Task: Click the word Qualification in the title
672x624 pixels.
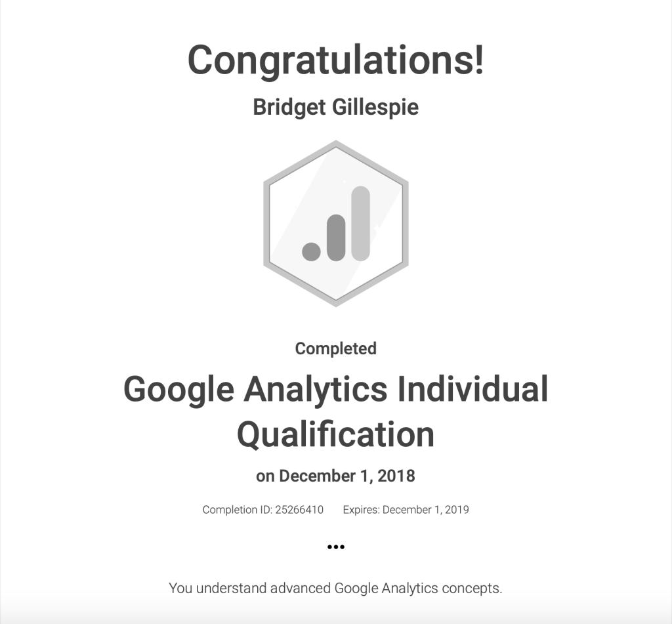Action: coord(335,434)
